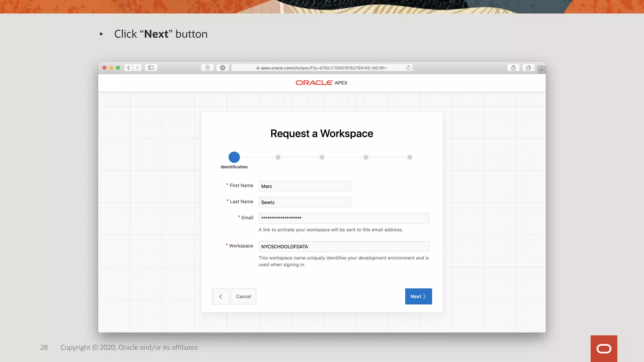Click the Oracle APEX logo
The height and width of the screenshot is (362, 644).
click(321, 83)
